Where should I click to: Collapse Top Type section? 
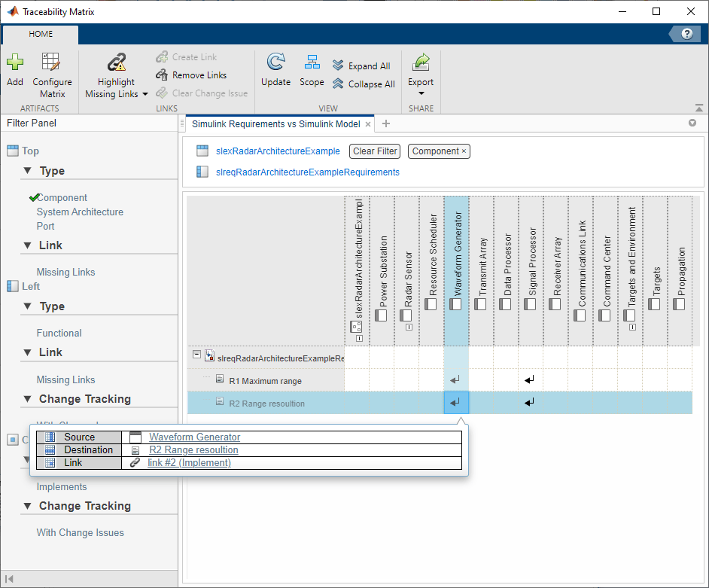[x=28, y=170]
